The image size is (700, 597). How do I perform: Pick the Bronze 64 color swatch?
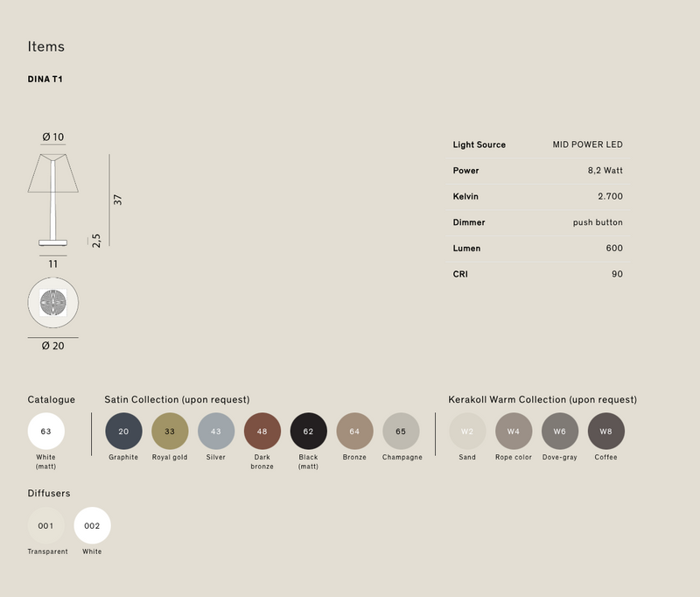(x=354, y=432)
